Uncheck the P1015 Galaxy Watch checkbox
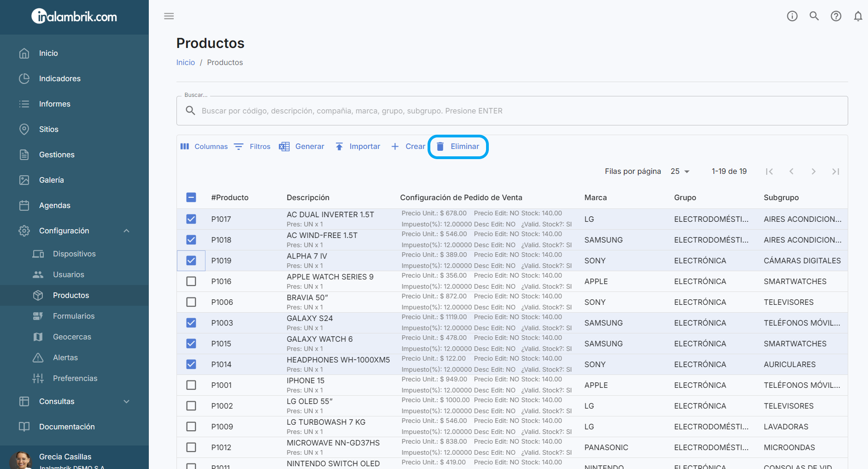 [191, 344]
